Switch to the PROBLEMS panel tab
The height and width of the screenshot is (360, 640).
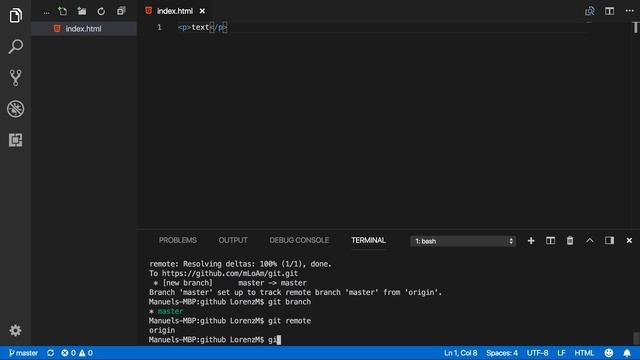point(178,240)
